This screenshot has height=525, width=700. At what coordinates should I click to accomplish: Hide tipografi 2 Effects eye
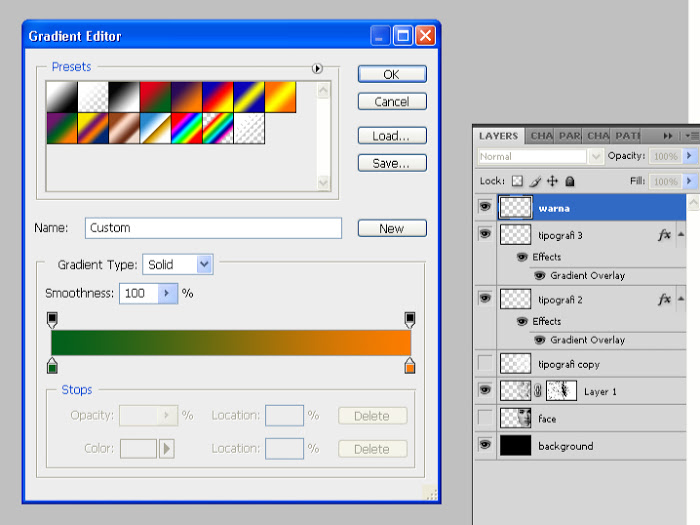pos(522,321)
